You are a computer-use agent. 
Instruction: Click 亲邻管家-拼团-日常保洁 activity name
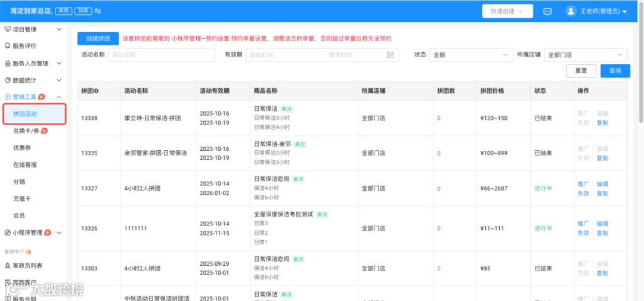coord(155,153)
